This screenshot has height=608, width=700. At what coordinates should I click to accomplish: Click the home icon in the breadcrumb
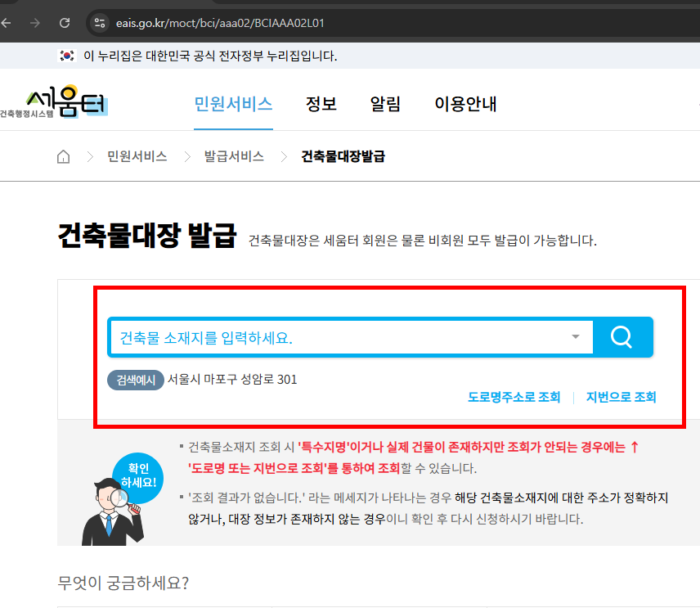pyautogui.click(x=63, y=155)
